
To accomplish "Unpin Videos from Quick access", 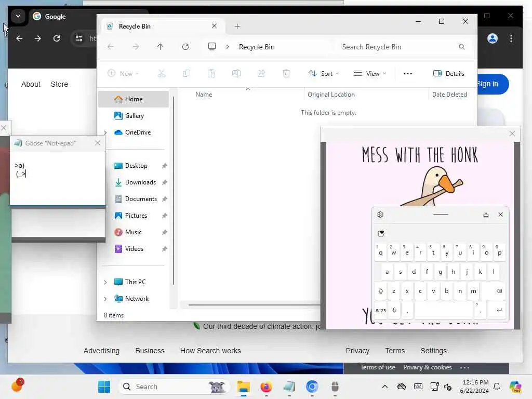I will pos(165,249).
